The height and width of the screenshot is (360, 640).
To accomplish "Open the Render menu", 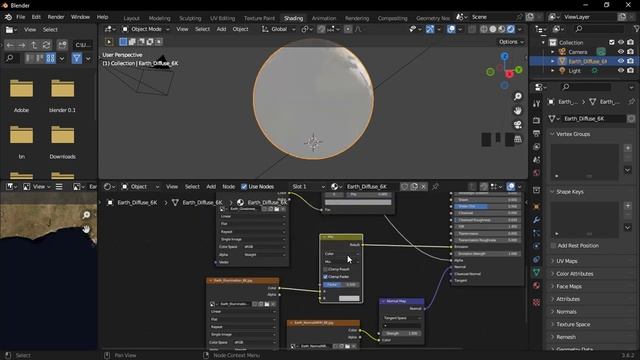I will 56,17.
